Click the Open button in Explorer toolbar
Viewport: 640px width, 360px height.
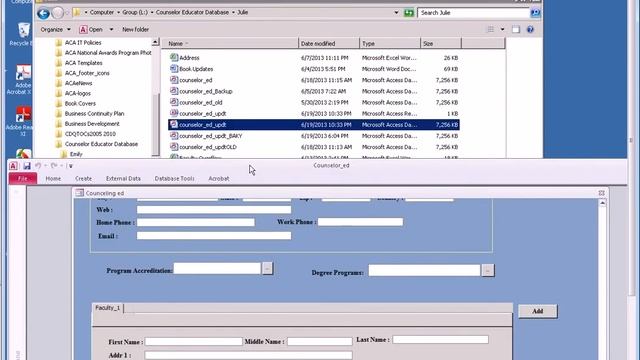click(x=91, y=29)
